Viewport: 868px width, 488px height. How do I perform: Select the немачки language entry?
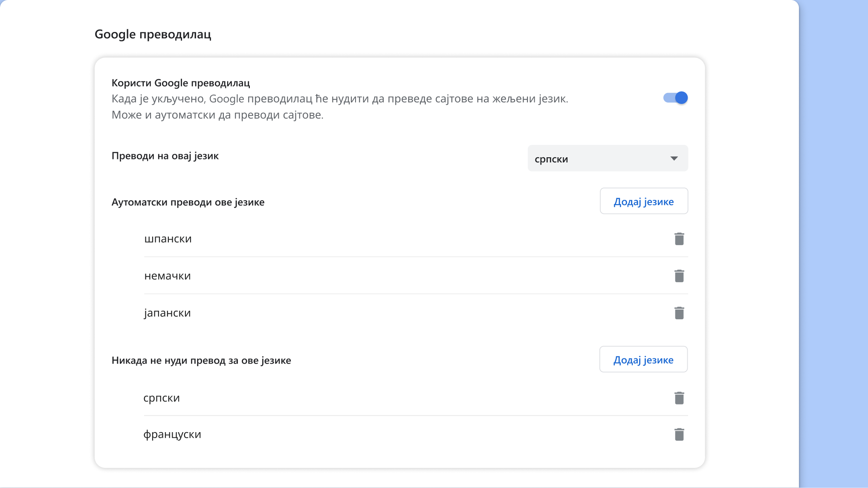(168, 276)
